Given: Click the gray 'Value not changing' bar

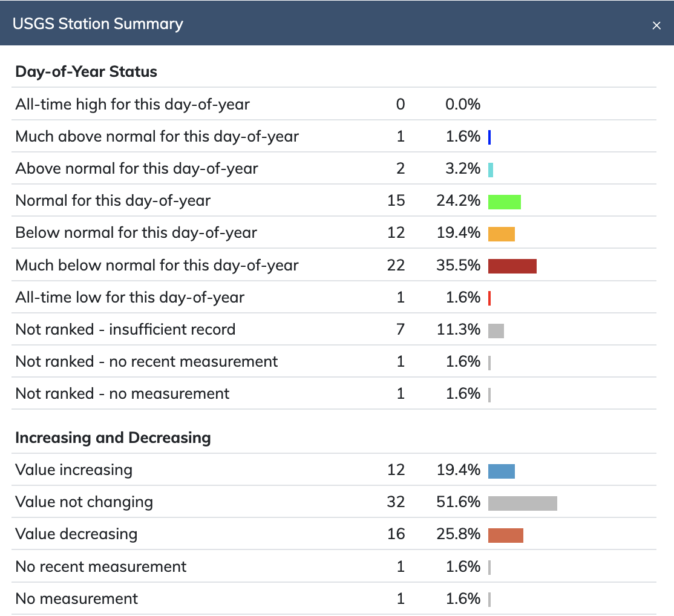Looking at the screenshot, I should (523, 503).
